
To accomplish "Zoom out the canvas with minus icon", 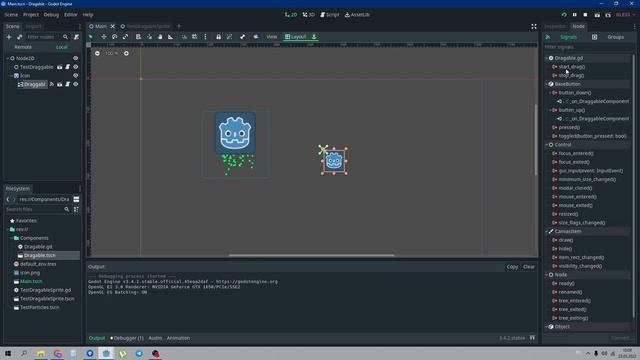I will (97, 53).
